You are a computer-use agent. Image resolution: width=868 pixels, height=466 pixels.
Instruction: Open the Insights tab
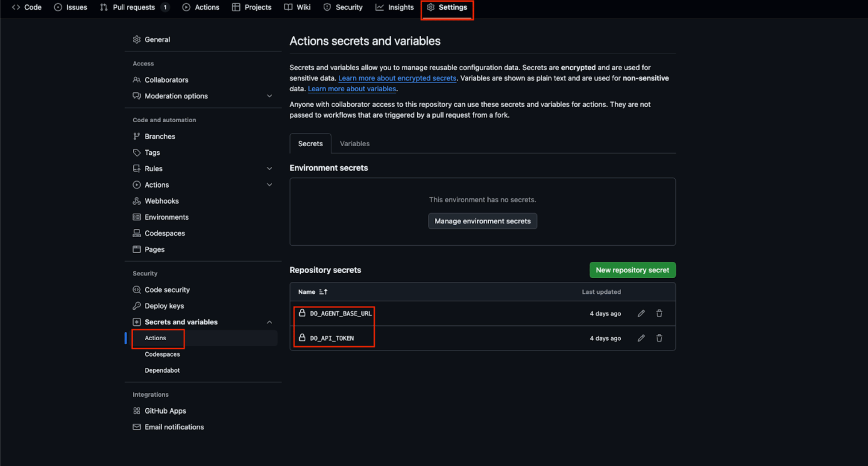coord(395,7)
